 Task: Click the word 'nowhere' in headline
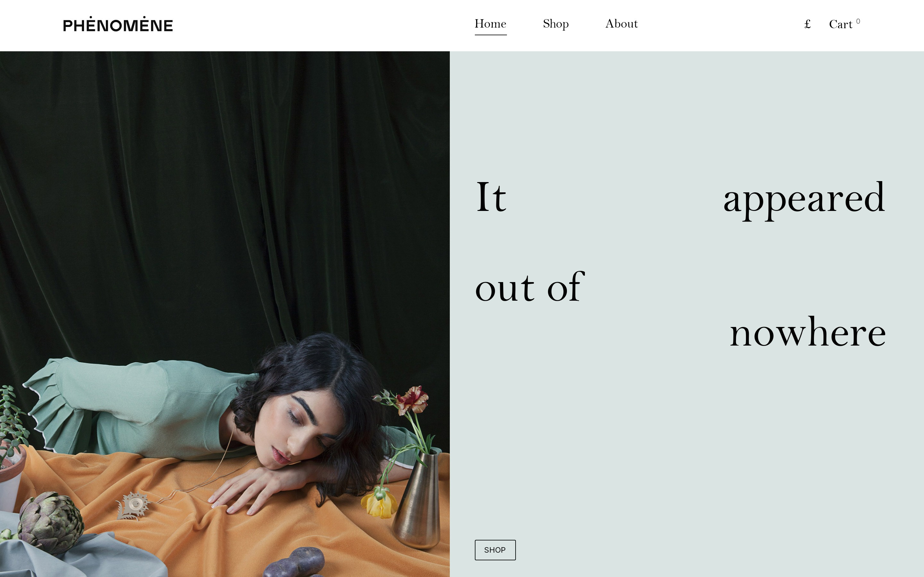tap(808, 332)
